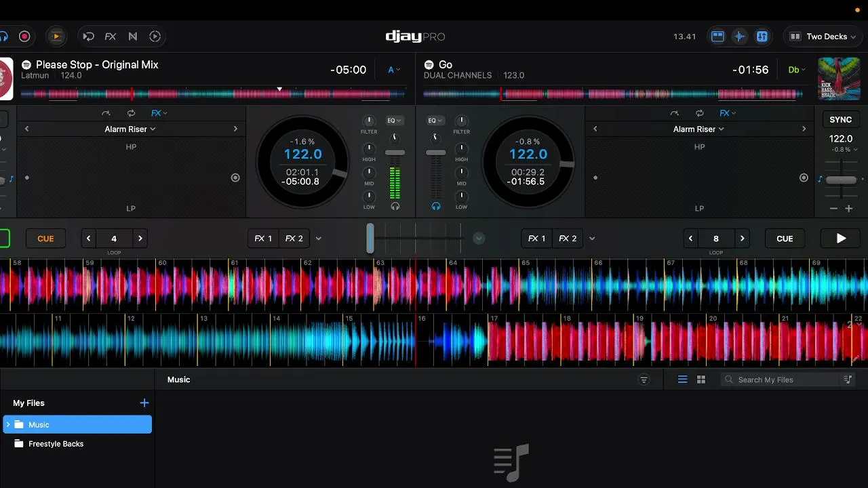Screen dimensions: 868x488
Task: Open deck 1 Alarm Riser effect dropdown
Action: point(130,129)
